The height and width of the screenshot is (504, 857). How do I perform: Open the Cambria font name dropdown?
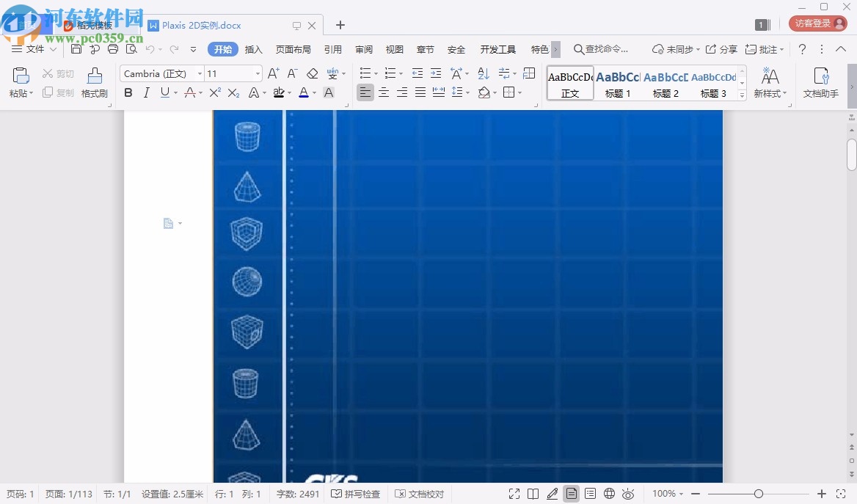pos(200,73)
